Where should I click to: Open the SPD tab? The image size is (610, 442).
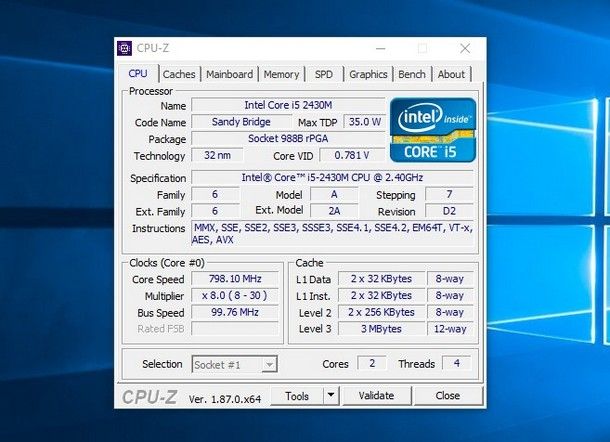click(324, 74)
